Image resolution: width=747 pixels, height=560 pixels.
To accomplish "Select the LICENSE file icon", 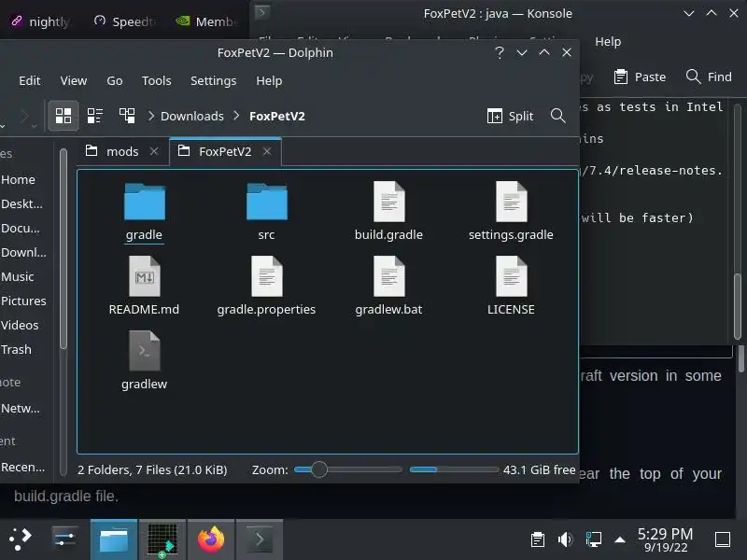I will click(x=511, y=275).
